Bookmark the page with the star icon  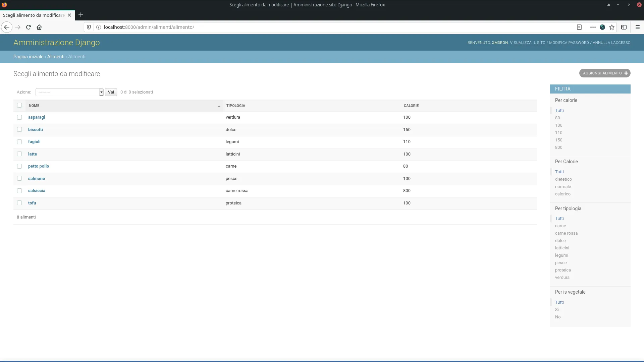(x=612, y=27)
